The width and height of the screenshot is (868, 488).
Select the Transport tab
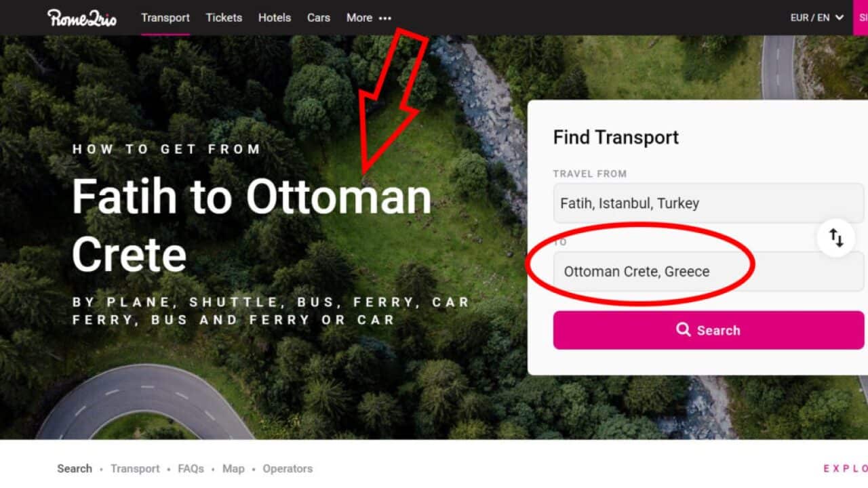point(165,18)
